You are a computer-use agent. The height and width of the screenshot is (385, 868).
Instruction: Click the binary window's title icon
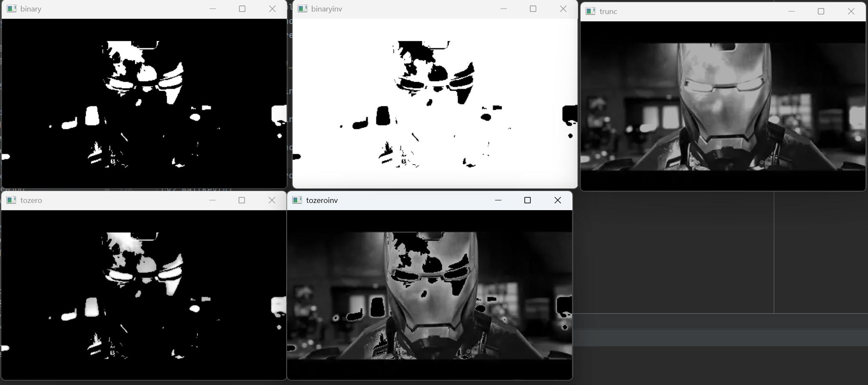[12, 9]
